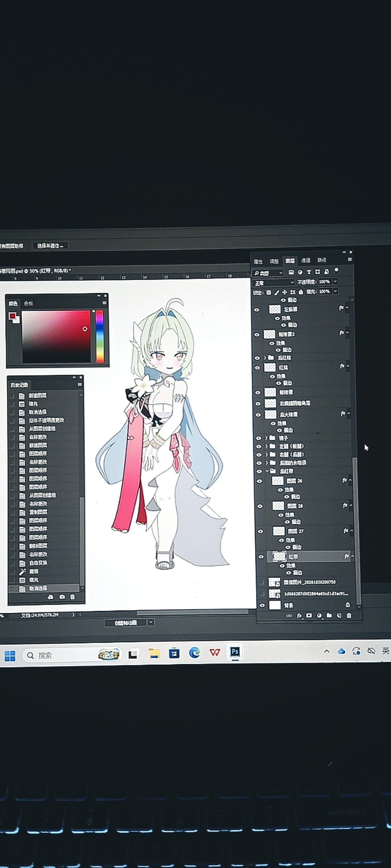The width and height of the screenshot is (391, 868).
Task: Click the foreground color swatch
Action: pos(12,316)
